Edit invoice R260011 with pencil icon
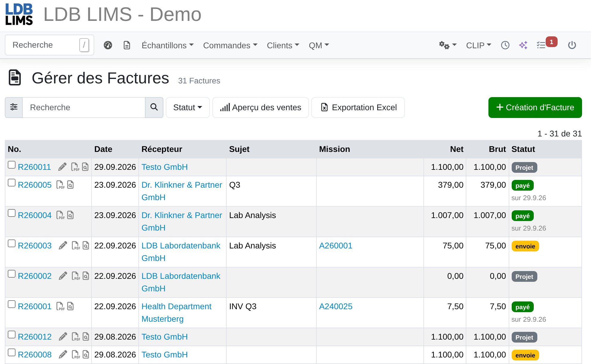 [62, 167]
